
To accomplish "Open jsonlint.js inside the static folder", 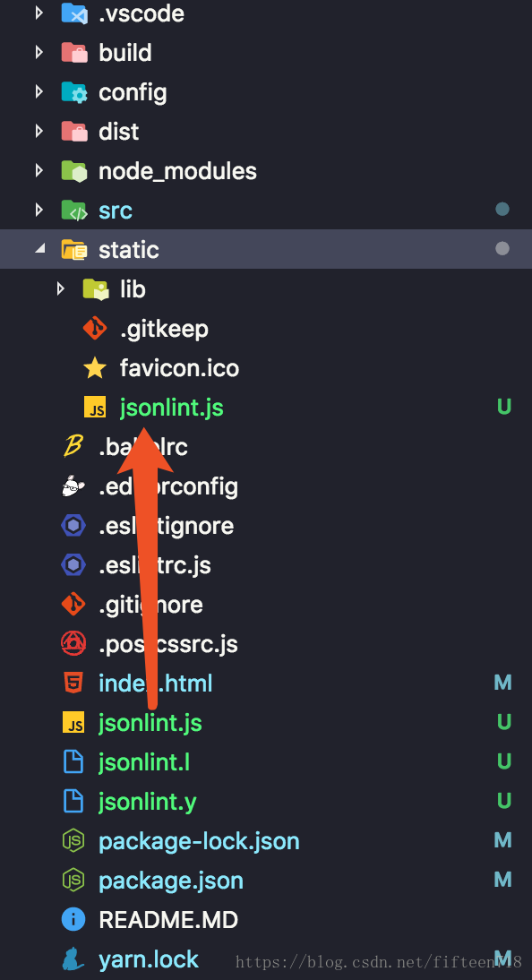I will 171,408.
